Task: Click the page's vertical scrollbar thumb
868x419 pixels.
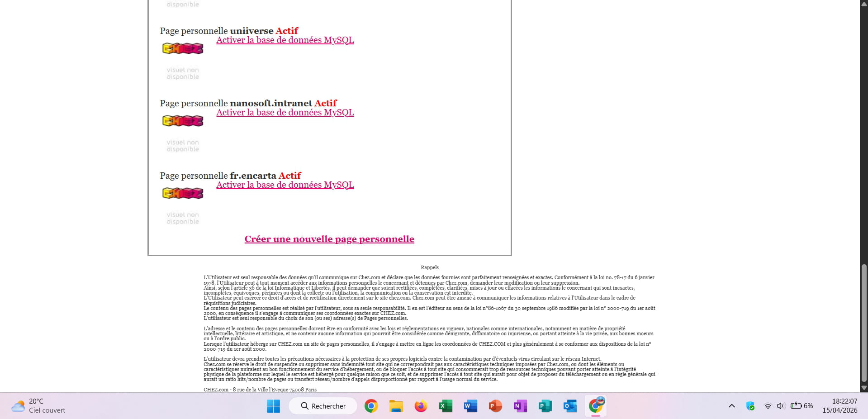Action: [x=864, y=323]
